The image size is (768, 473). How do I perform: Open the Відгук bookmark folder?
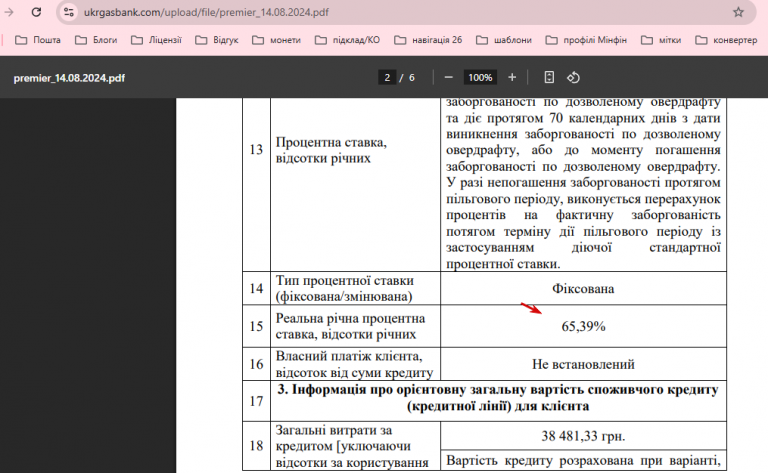216,40
